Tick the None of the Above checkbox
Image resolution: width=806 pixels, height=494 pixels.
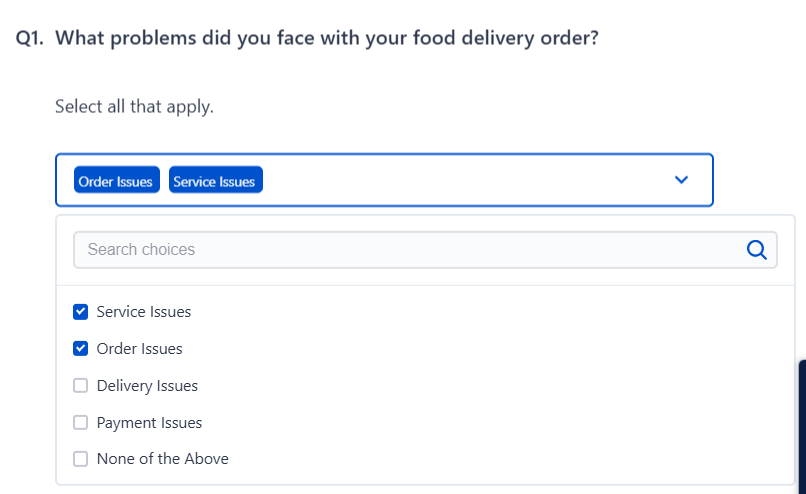(81, 459)
